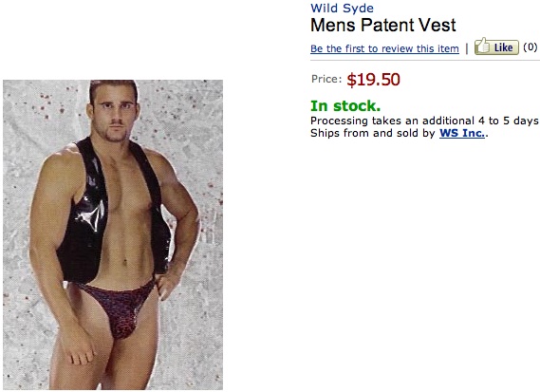Click the horizontal divider below review row
The width and height of the screenshot is (540, 392).
[425, 61]
